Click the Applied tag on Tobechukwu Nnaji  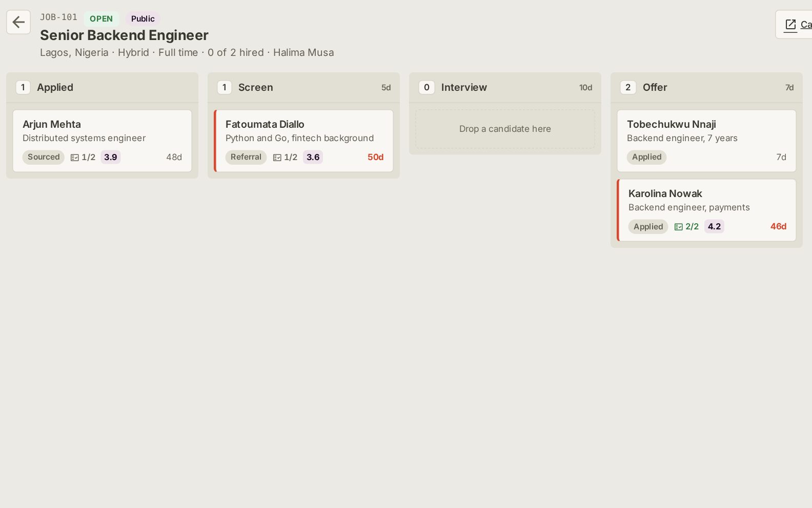646,157
